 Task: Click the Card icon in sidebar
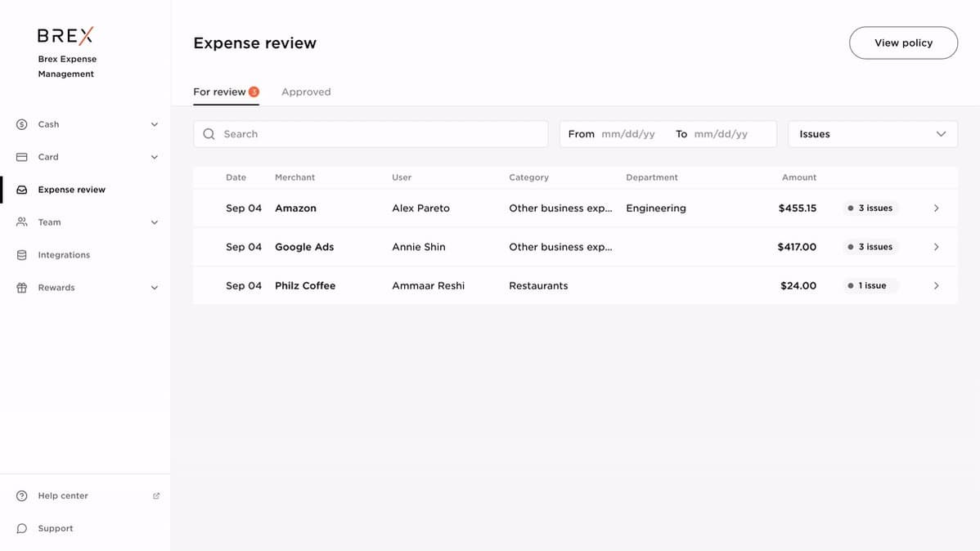click(x=22, y=157)
